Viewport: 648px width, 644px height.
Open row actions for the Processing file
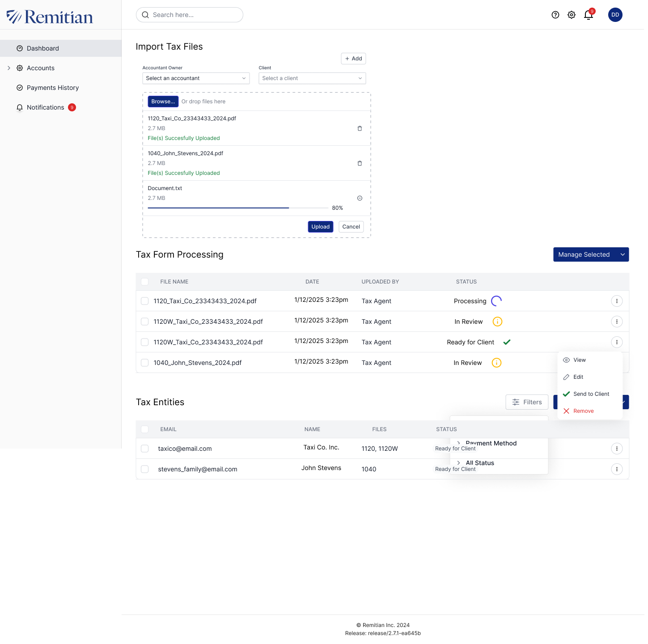(x=617, y=301)
